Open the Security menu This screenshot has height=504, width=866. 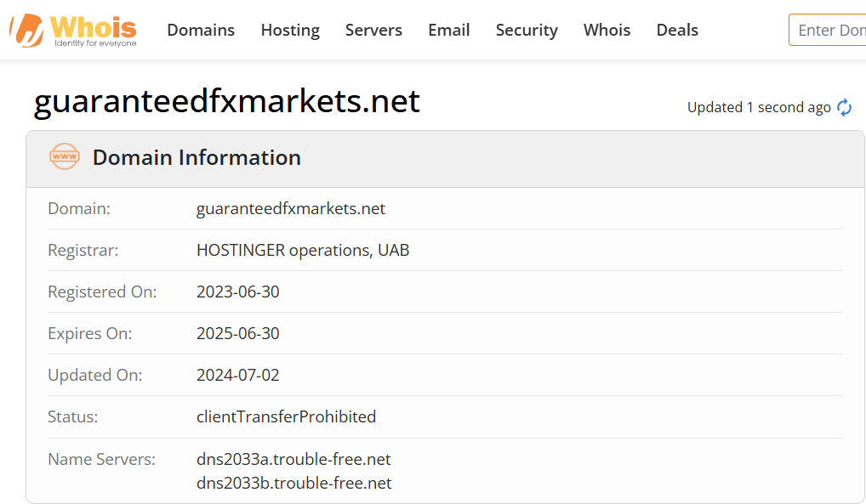[x=527, y=30]
